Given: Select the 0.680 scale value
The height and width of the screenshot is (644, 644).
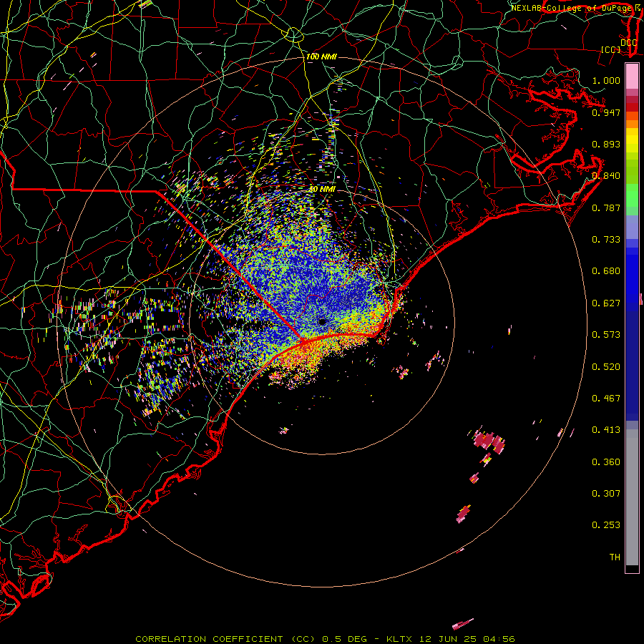Looking at the screenshot, I should coord(606,271).
